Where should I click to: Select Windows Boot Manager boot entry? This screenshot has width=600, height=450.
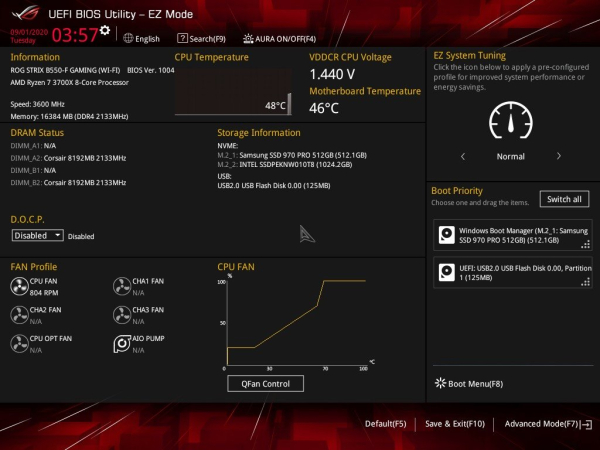[x=513, y=235]
